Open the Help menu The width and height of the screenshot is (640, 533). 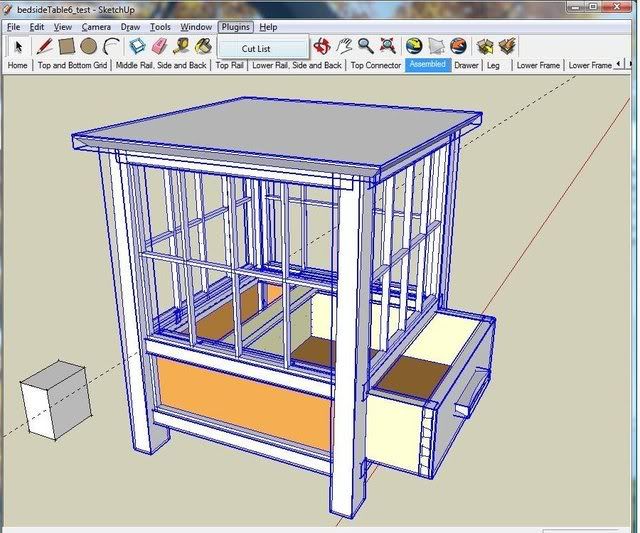tap(268, 27)
